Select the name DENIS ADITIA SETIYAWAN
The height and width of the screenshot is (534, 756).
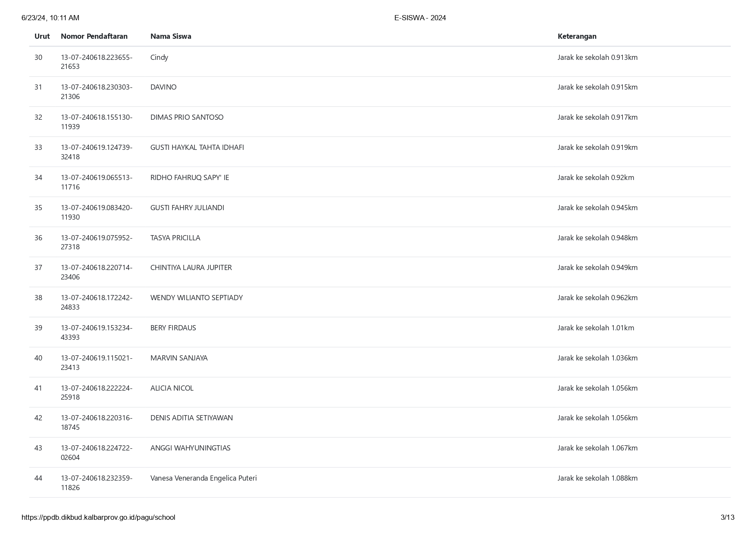click(x=191, y=418)
